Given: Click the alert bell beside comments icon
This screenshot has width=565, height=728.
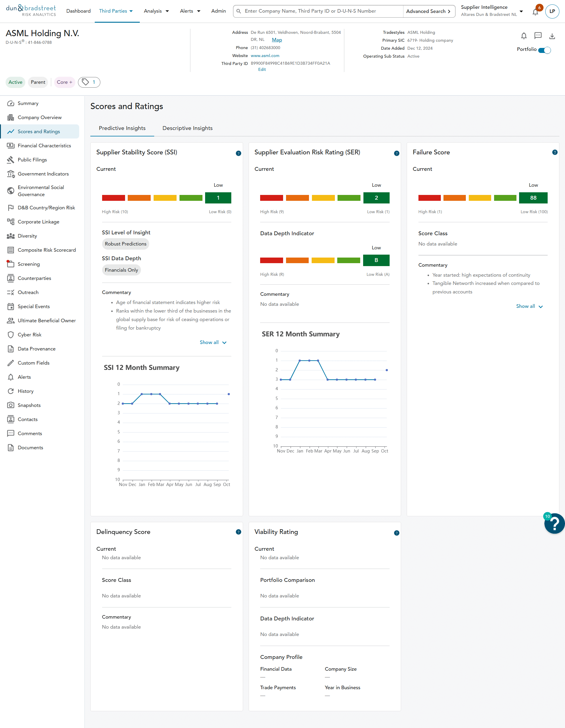Looking at the screenshot, I should pyautogui.click(x=524, y=36).
